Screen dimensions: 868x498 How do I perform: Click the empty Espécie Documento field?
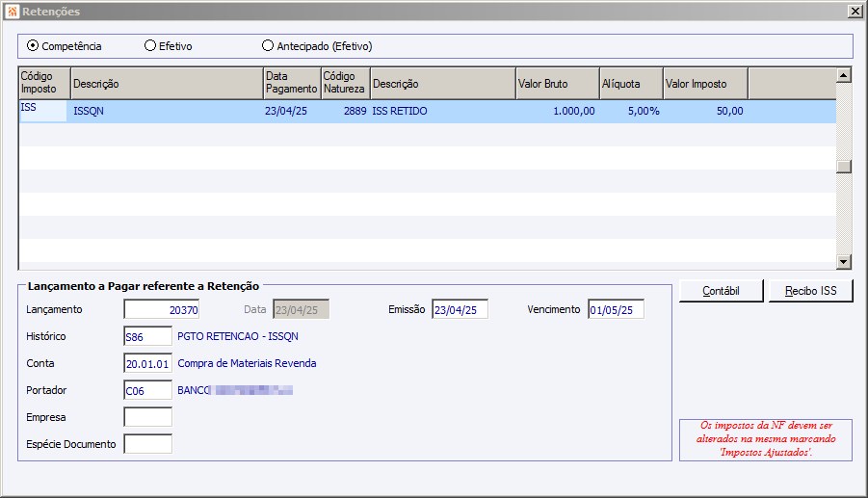[x=147, y=444]
